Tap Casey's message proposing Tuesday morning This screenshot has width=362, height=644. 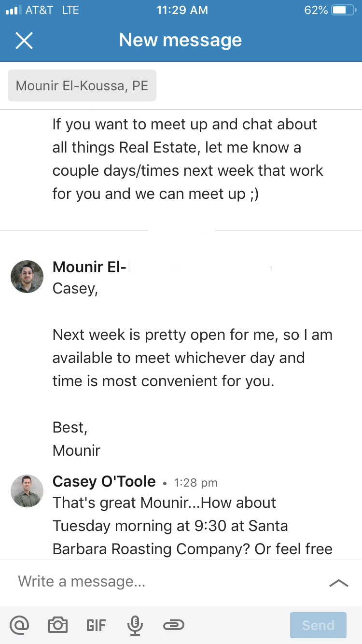(192, 525)
